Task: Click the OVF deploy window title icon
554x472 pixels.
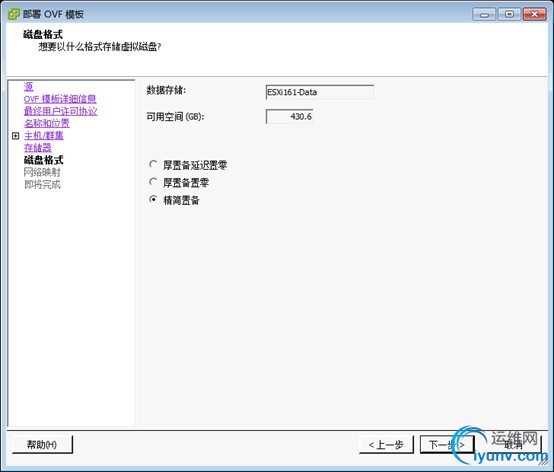Action: click(x=14, y=14)
